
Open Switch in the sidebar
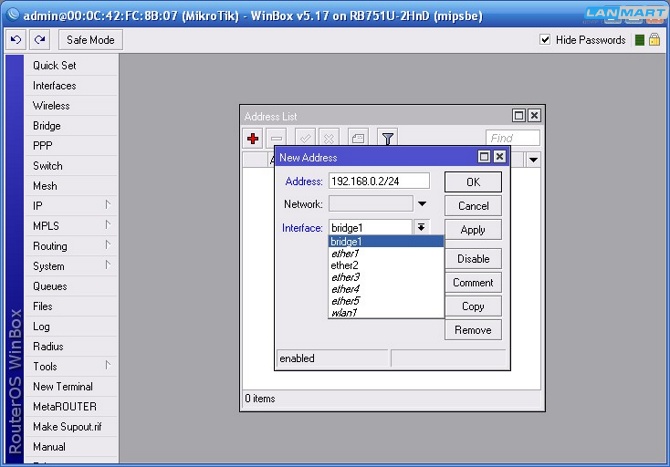pos(71,166)
